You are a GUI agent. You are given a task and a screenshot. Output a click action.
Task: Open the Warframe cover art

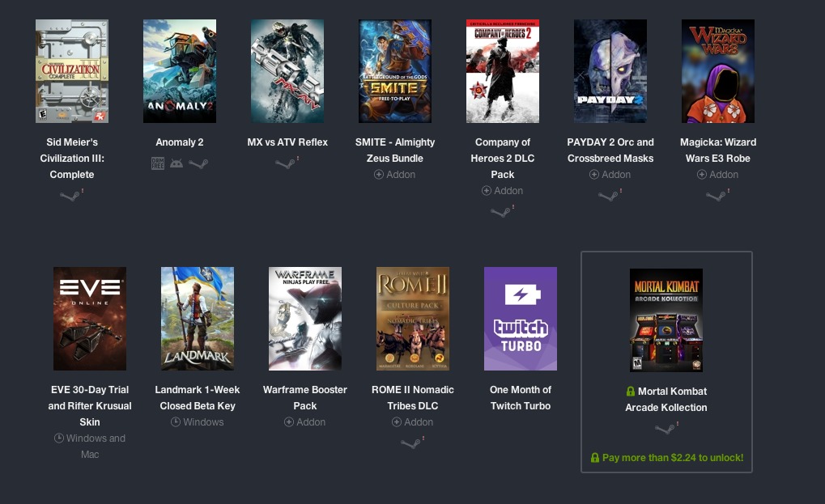pyautogui.click(x=305, y=319)
